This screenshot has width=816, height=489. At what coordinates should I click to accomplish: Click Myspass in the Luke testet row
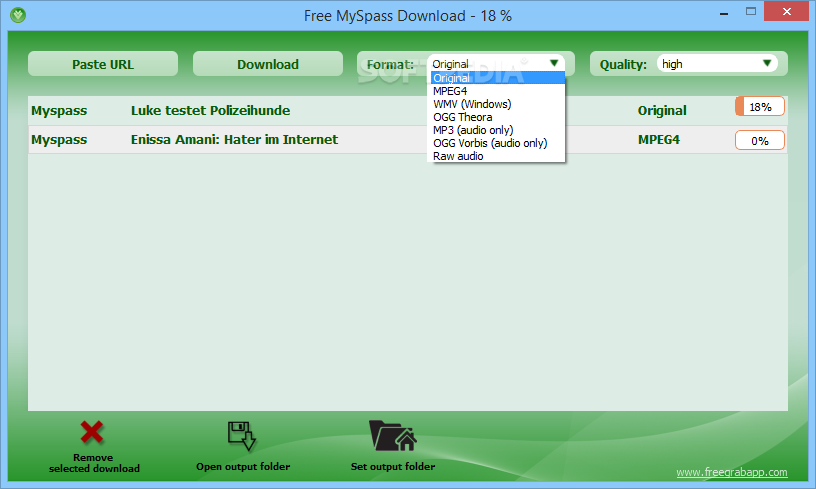coord(59,111)
